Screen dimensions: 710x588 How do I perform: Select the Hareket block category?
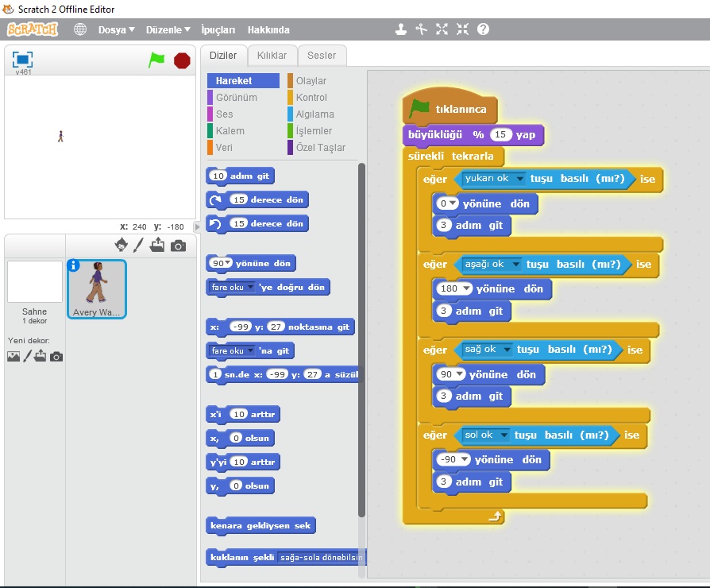point(243,80)
